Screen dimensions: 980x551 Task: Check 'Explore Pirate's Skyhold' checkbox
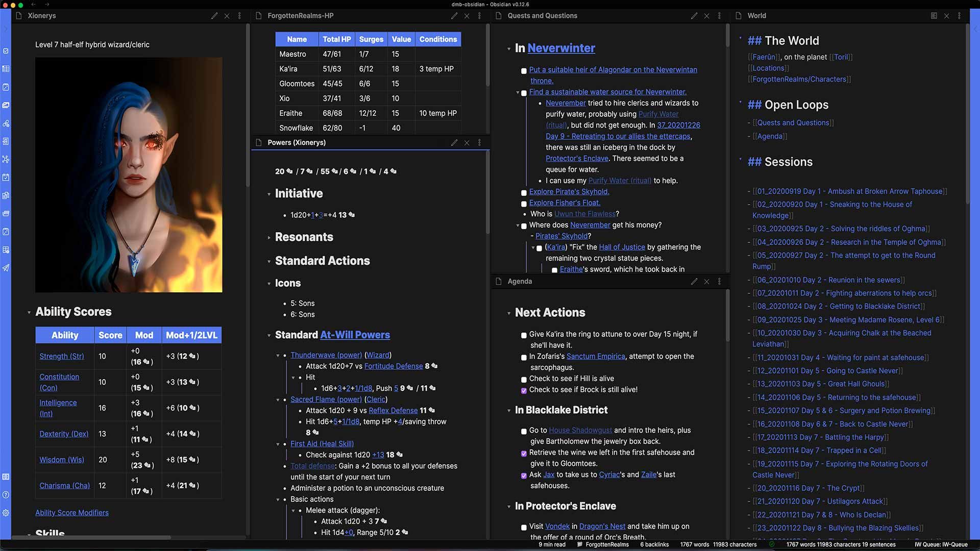coord(524,192)
